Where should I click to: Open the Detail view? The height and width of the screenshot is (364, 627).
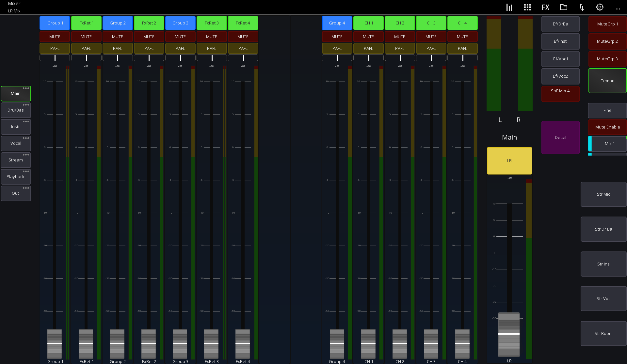(560, 137)
